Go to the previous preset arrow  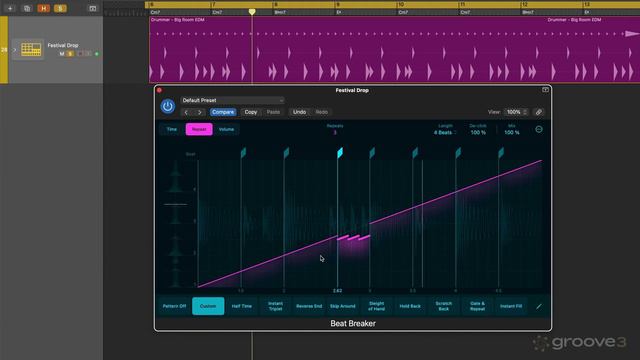tap(186, 112)
